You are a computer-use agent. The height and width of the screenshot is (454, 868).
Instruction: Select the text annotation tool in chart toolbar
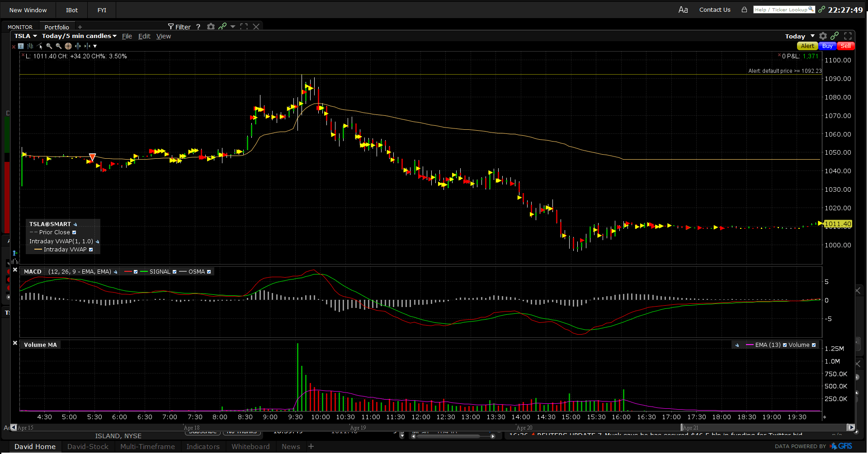click(21, 46)
